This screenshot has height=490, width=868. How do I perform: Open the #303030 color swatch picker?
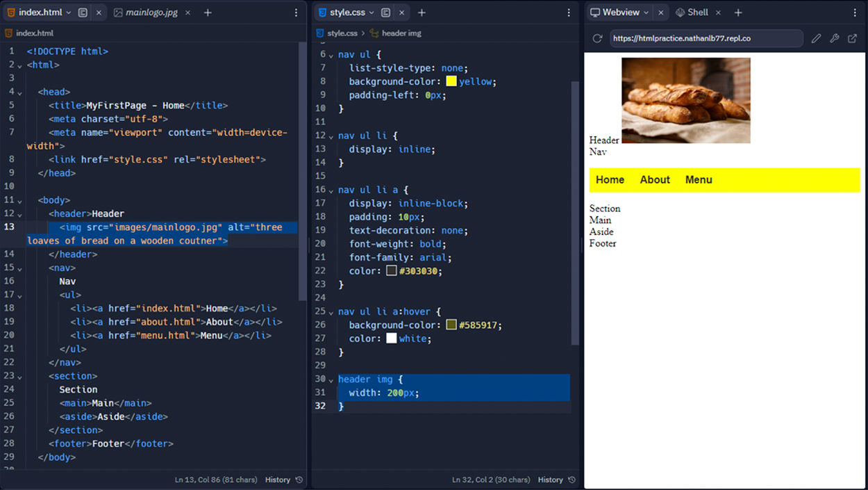click(x=392, y=270)
